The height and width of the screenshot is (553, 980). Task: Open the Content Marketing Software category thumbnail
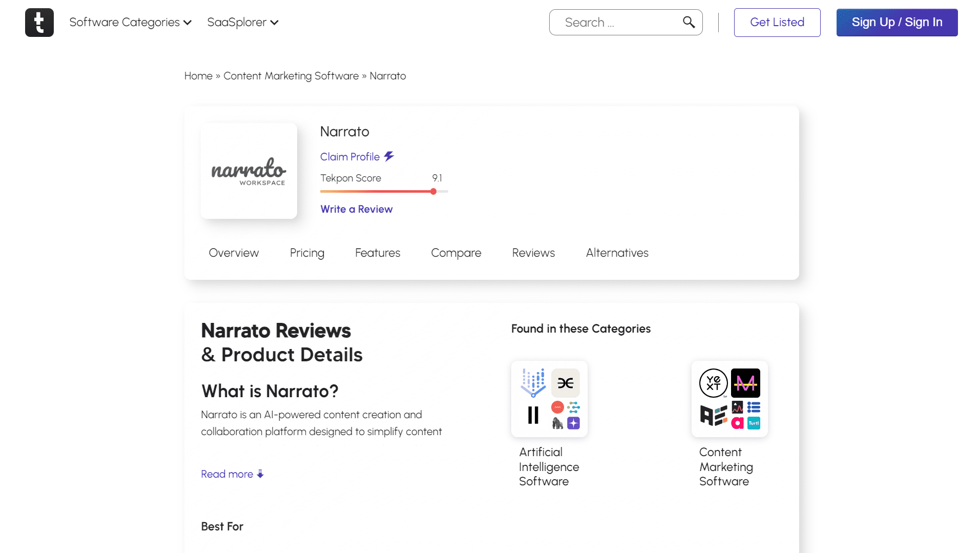(x=729, y=399)
